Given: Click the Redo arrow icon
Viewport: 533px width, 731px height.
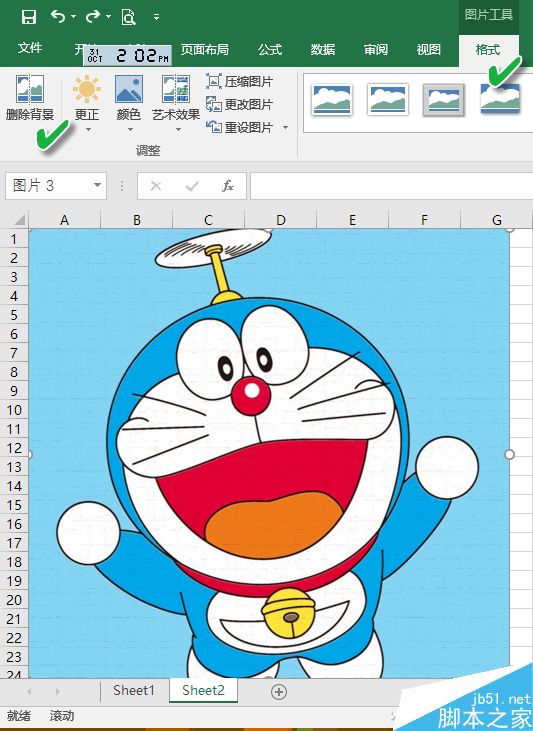Looking at the screenshot, I should pos(93,17).
